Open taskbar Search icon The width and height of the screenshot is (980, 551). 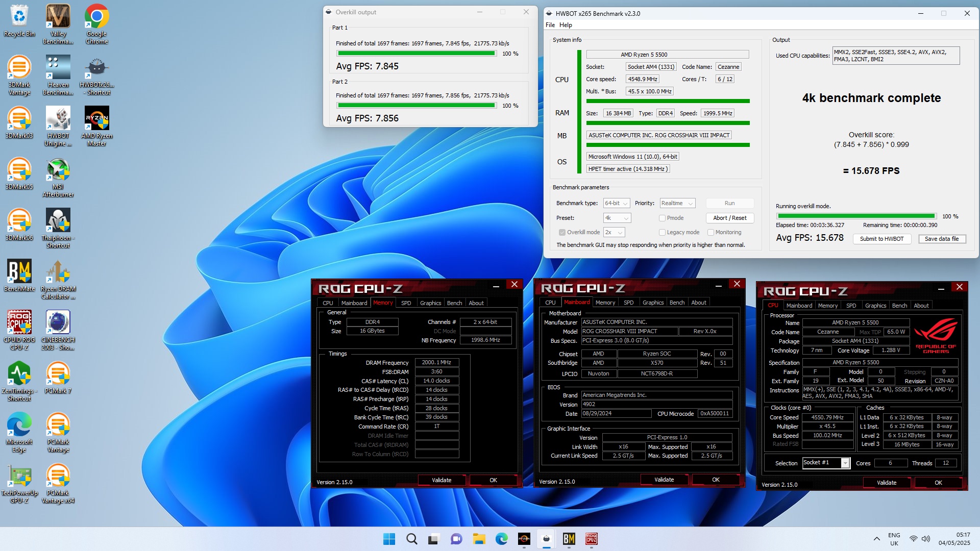pos(411,539)
